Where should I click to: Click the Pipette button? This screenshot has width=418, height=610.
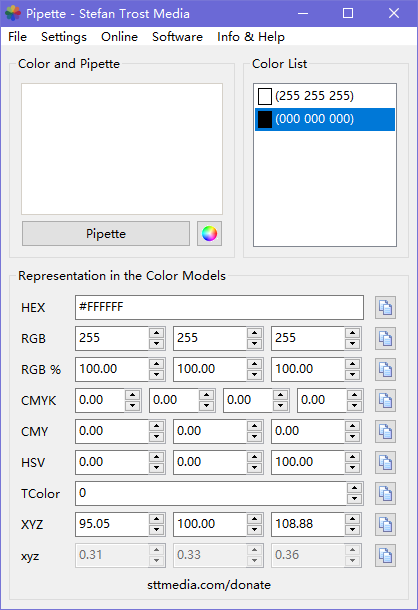pos(106,233)
